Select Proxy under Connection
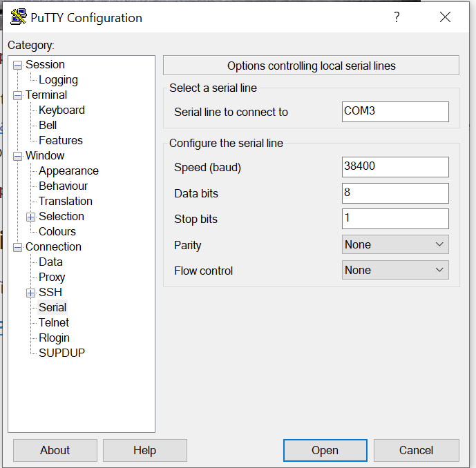Screen dimensions: 476x468 click(x=52, y=277)
